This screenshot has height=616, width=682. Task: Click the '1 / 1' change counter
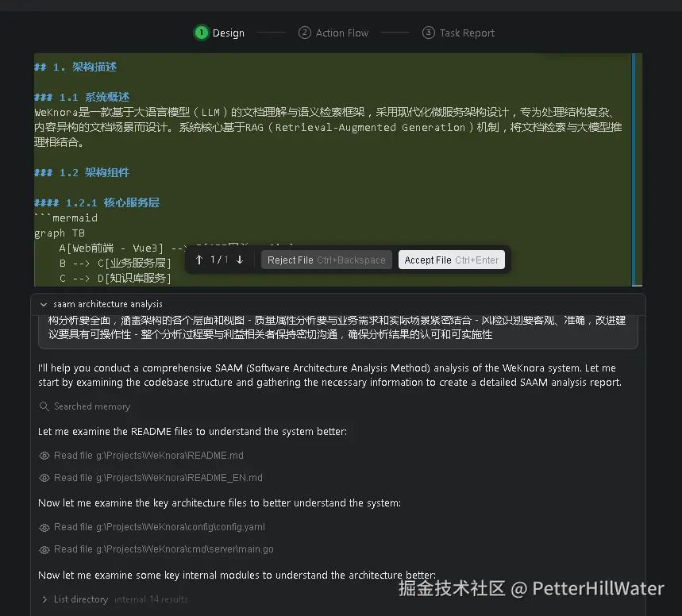[x=219, y=260]
